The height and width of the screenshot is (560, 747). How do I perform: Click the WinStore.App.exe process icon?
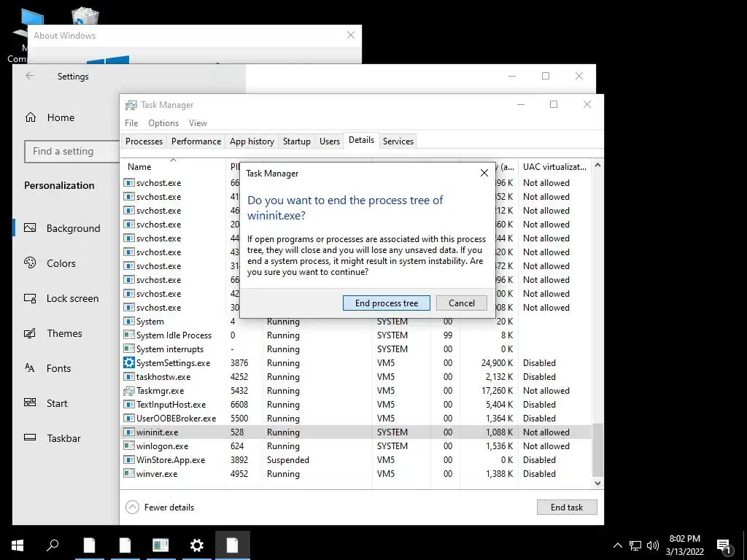[128, 459]
